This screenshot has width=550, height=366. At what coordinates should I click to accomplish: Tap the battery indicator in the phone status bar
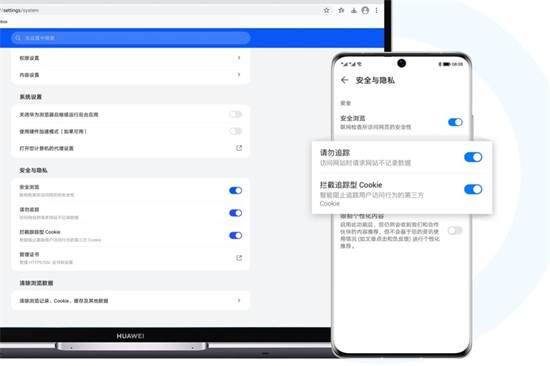[447, 64]
